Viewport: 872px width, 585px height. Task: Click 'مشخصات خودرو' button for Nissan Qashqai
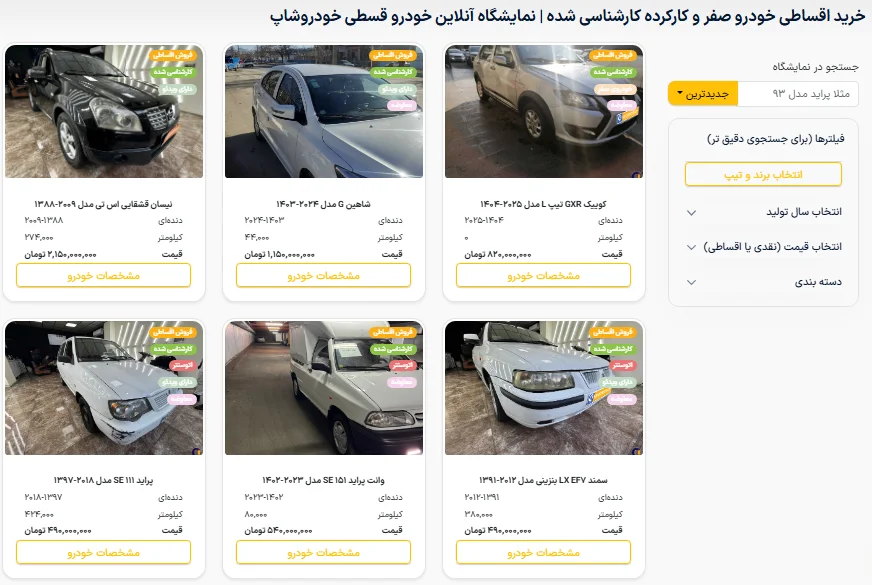pos(103,275)
